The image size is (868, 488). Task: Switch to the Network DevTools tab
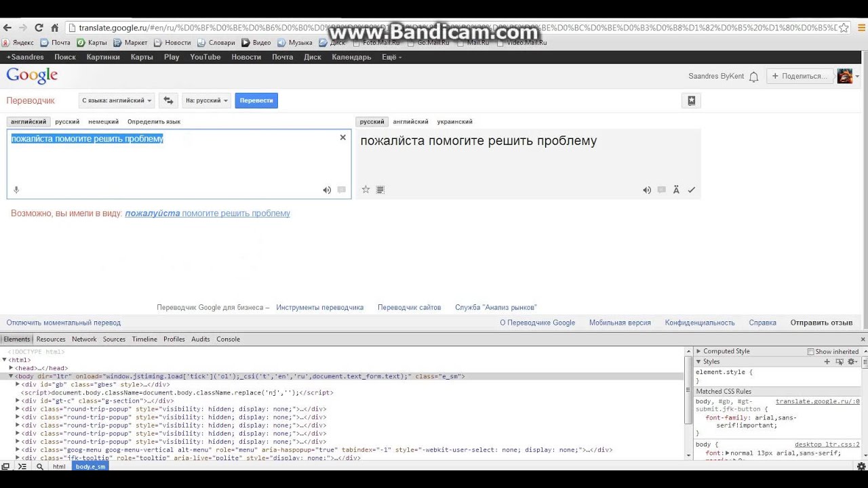pos(84,339)
